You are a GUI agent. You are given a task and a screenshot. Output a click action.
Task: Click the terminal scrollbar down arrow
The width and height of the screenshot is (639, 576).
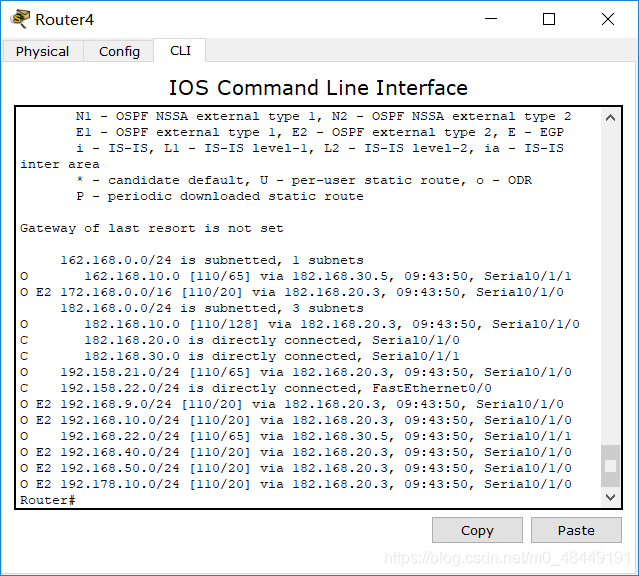pyautogui.click(x=610, y=497)
